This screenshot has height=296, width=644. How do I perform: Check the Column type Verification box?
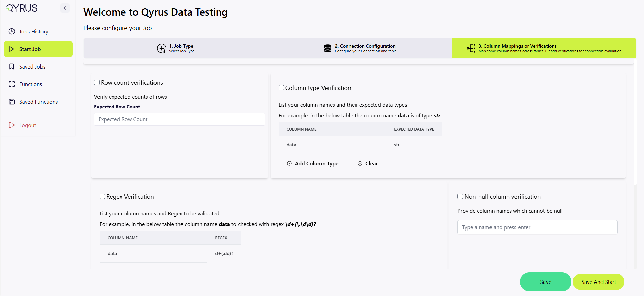click(x=281, y=87)
